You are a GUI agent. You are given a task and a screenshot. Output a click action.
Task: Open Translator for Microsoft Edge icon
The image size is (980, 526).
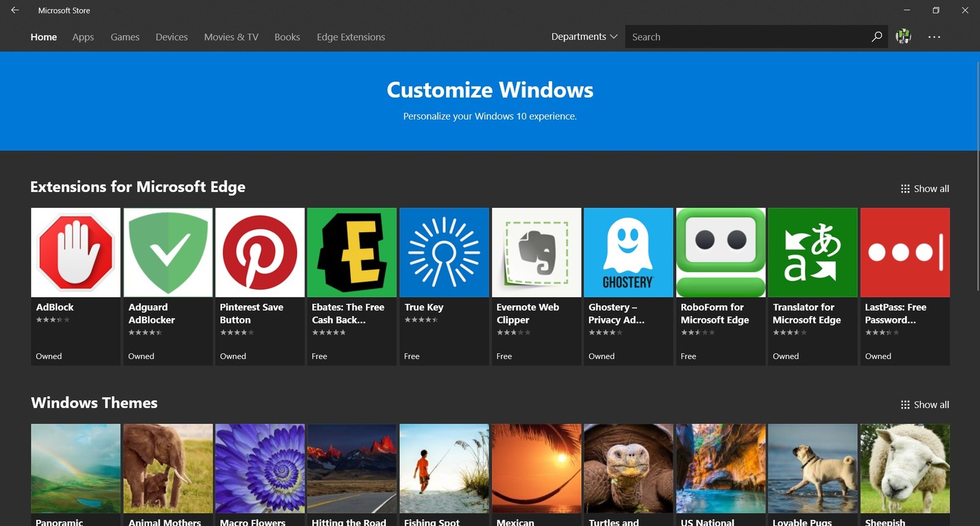click(x=813, y=253)
